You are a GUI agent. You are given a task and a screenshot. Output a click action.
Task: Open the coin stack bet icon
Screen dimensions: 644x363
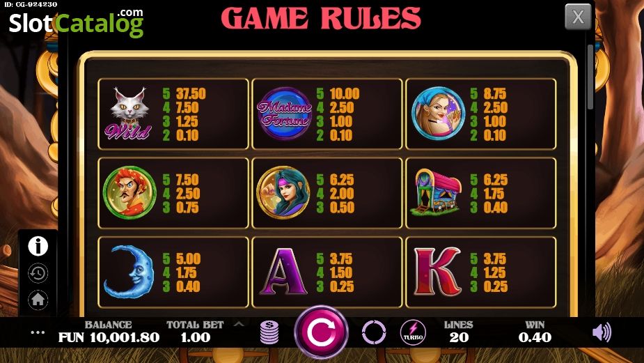[x=269, y=332]
